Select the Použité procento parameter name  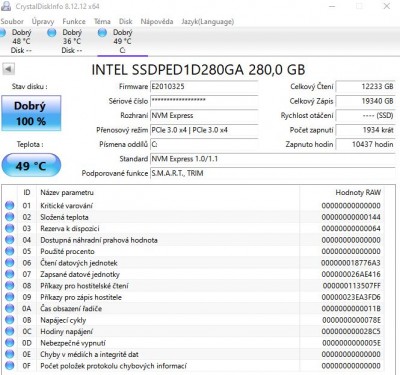(67, 251)
